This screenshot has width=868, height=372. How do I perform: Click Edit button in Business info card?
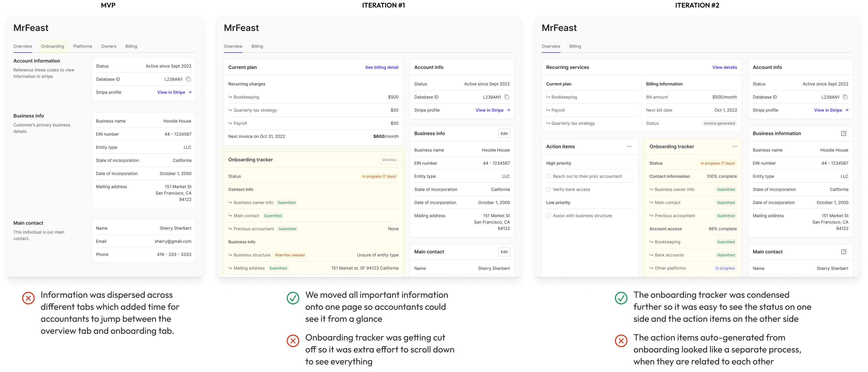(x=504, y=134)
